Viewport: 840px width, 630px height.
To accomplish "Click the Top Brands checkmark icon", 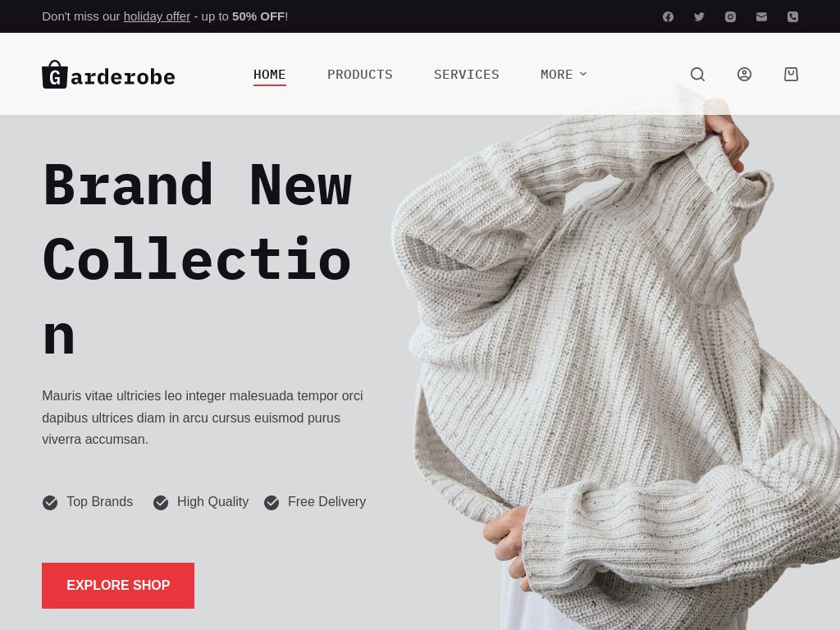I will click(50, 503).
